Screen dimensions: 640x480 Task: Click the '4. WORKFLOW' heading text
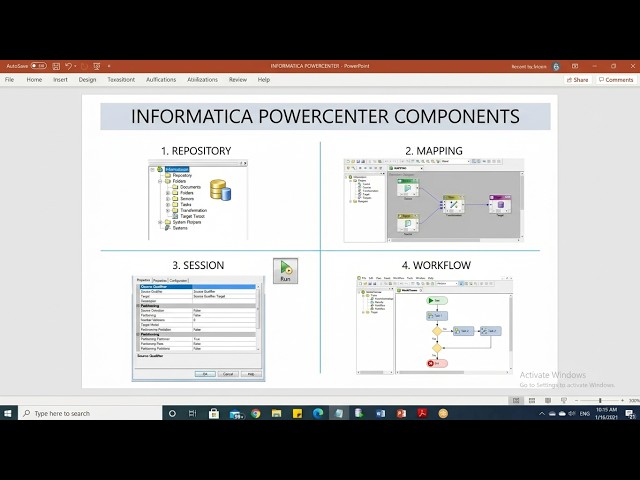pos(436,265)
